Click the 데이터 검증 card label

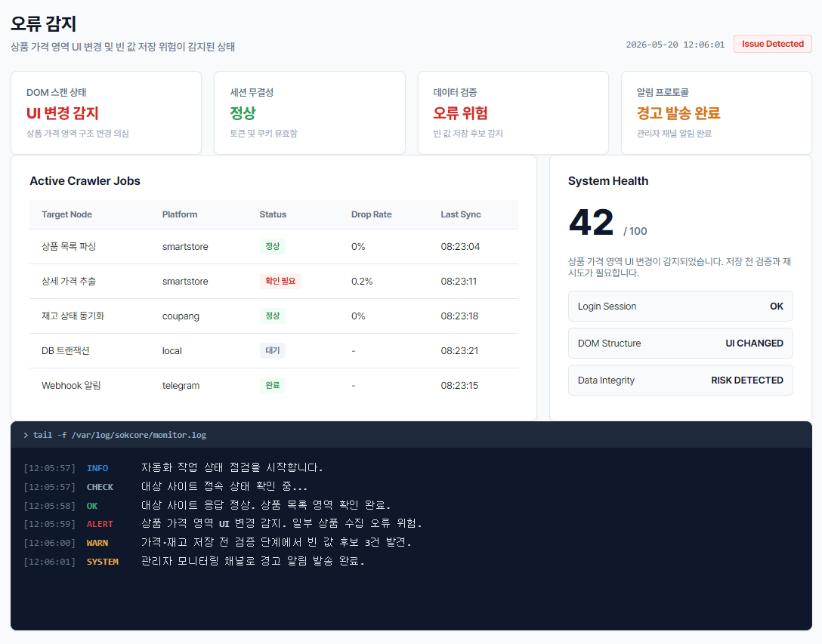(x=455, y=92)
